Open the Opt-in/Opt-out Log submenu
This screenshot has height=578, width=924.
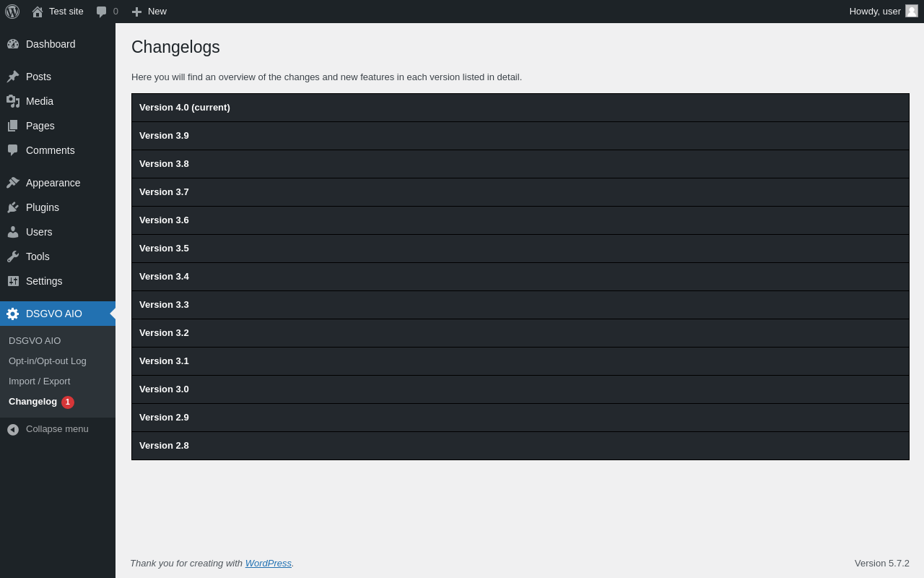pyautogui.click(x=48, y=361)
